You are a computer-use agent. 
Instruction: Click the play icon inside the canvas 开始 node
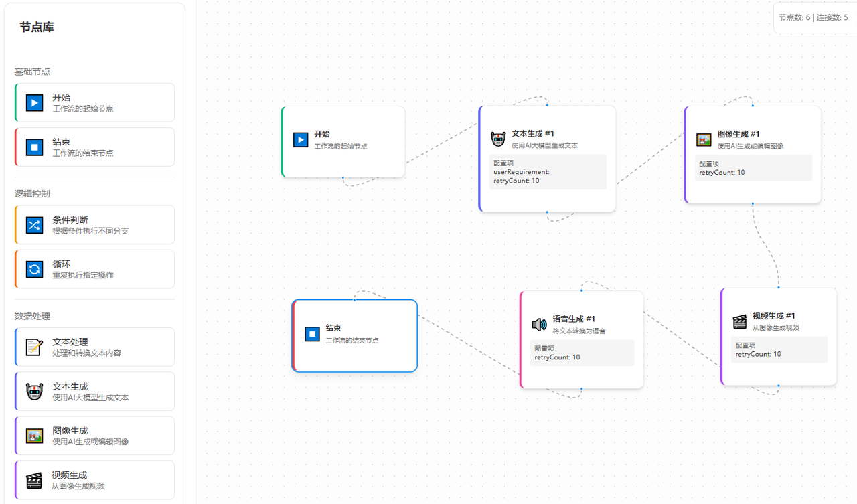coord(301,139)
